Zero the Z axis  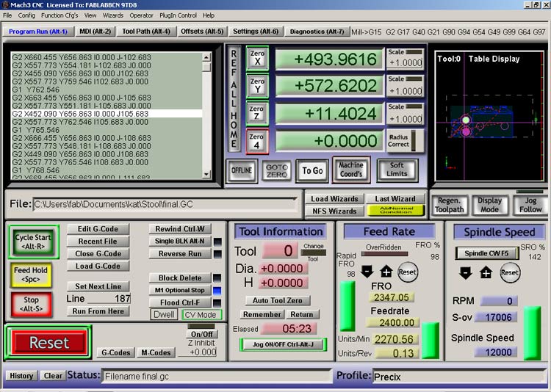coord(257,113)
